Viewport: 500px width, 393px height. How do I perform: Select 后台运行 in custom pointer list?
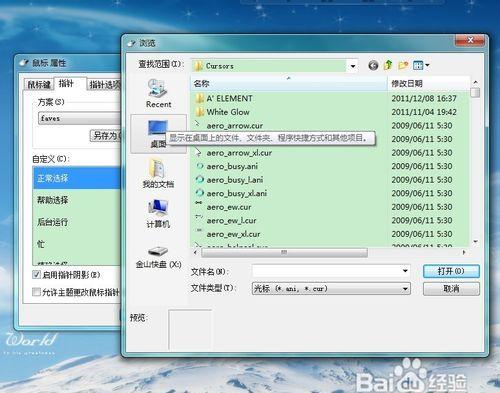pos(77,222)
